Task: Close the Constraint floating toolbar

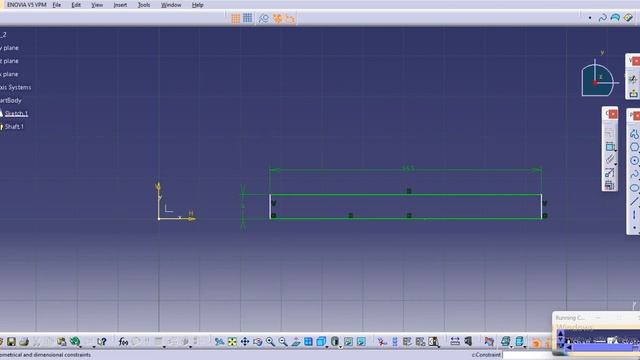Action: tap(613, 114)
